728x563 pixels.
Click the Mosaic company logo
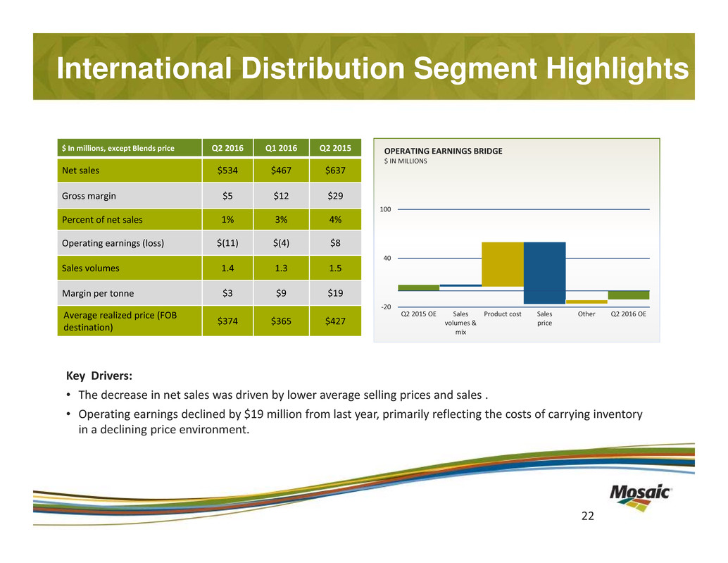(641, 494)
